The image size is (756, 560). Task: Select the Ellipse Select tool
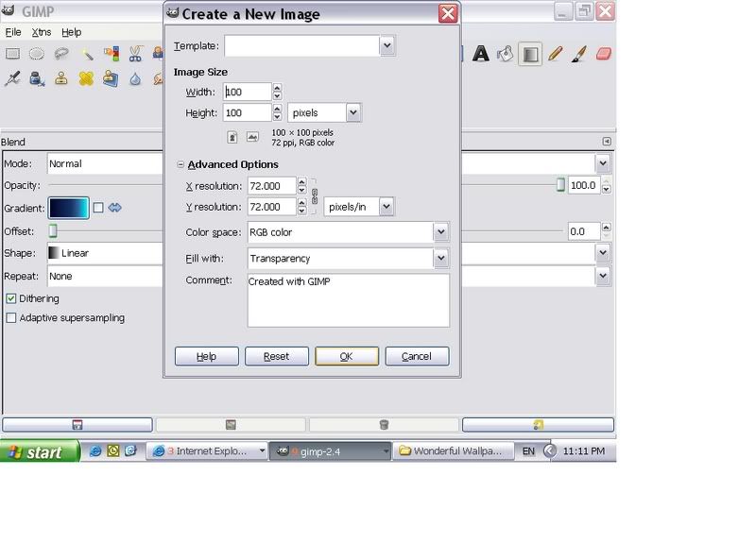37,54
